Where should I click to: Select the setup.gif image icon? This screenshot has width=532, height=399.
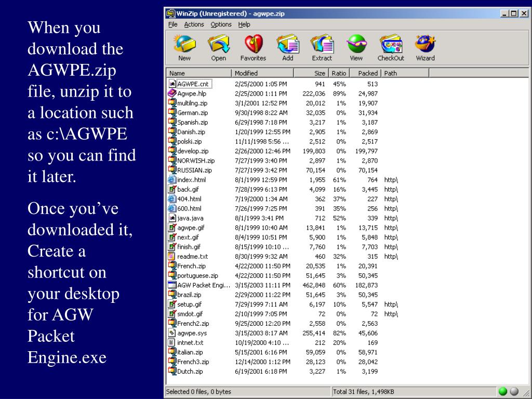pyautogui.click(x=172, y=304)
